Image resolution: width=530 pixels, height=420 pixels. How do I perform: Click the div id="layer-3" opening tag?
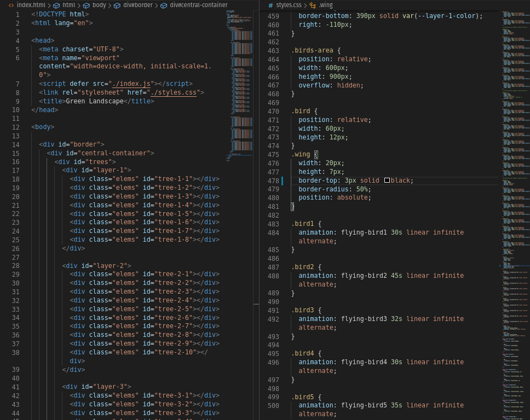[97, 387]
